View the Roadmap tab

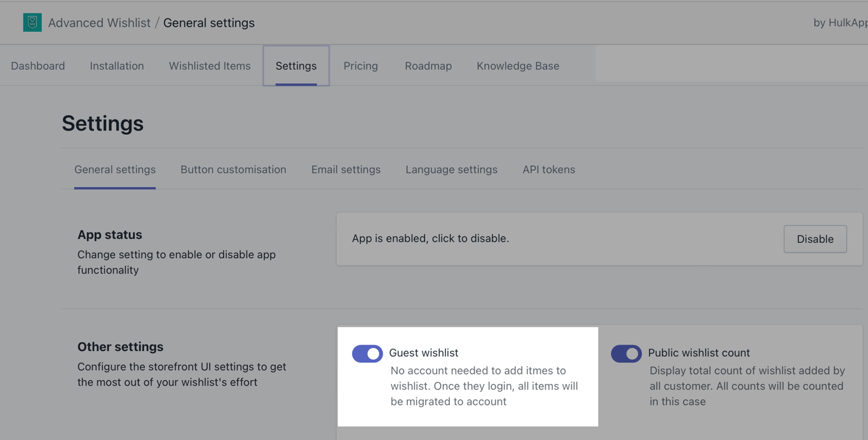[428, 66]
